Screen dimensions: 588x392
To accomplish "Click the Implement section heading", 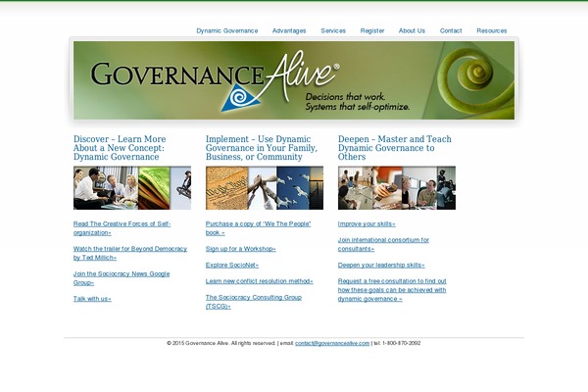I will tap(262, 148).
